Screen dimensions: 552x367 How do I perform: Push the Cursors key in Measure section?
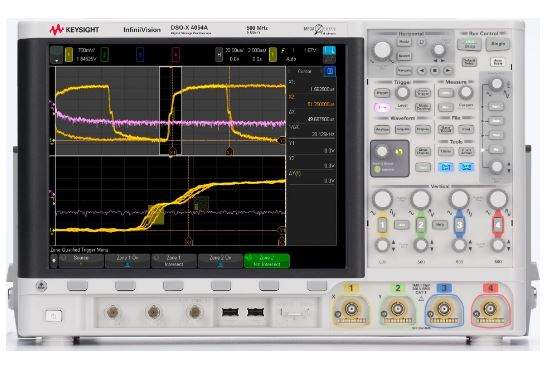tap(446, 93)
